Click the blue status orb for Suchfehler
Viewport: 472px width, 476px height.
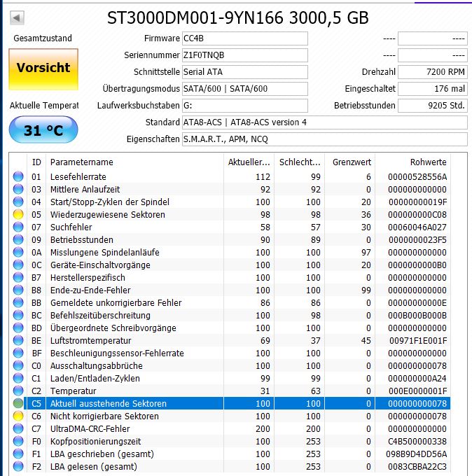[18, 227]
